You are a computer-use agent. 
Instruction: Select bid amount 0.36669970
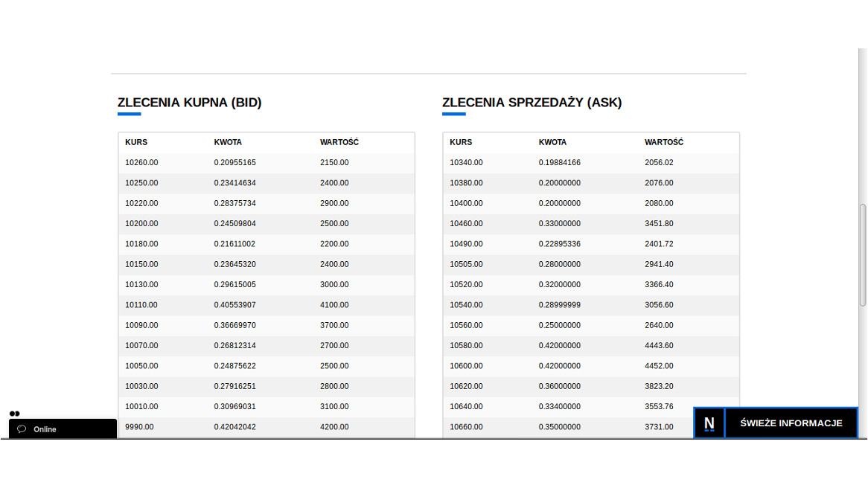click(235, 325)
